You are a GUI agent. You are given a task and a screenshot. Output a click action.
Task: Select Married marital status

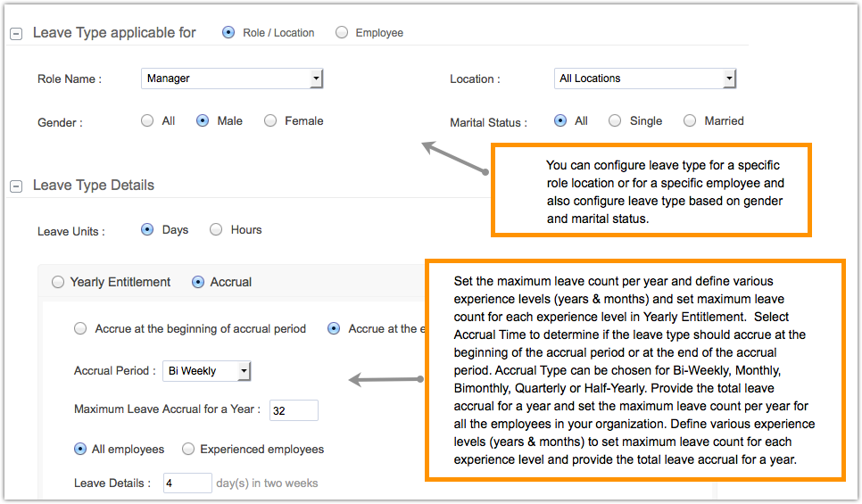(x=690, y=120)
